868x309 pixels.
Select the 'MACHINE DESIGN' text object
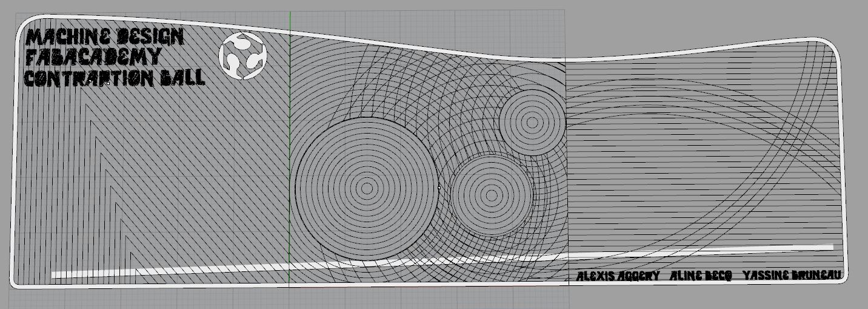(x=104, y=37)
